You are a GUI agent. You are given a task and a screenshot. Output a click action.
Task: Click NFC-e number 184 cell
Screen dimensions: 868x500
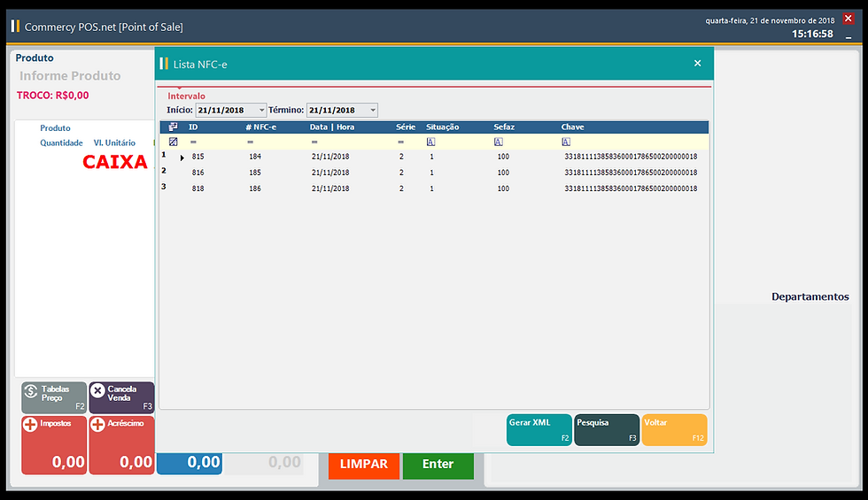click(x=255, y=157)
